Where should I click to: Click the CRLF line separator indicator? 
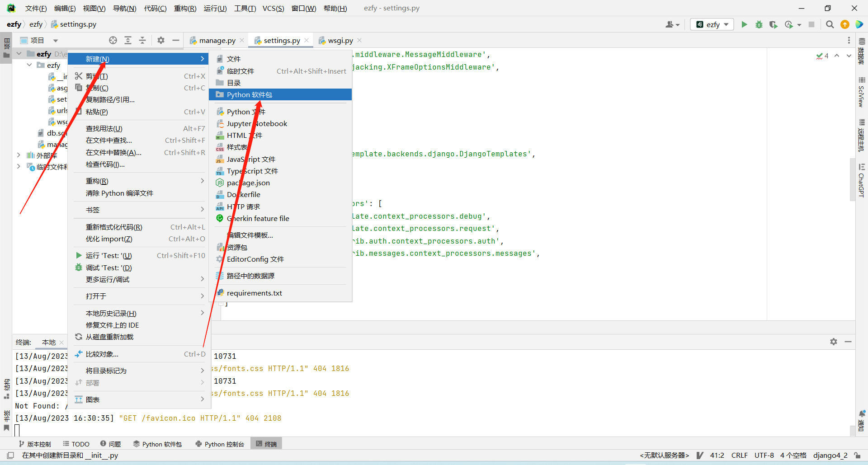(740, 456)
